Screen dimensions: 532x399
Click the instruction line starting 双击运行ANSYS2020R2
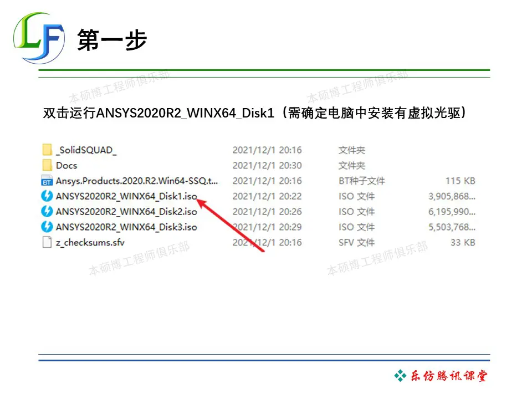[x=254, y=113]
